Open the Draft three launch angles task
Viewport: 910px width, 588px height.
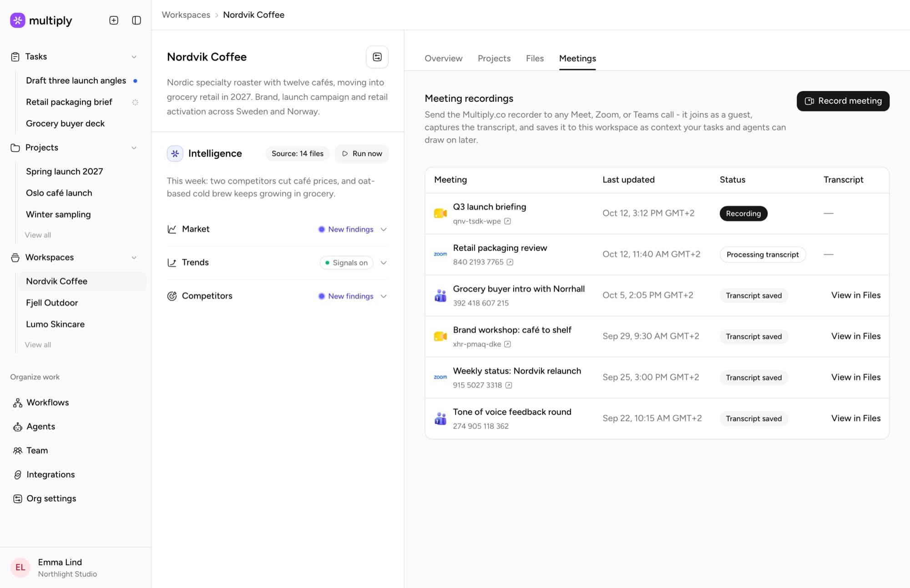point(76,80)
